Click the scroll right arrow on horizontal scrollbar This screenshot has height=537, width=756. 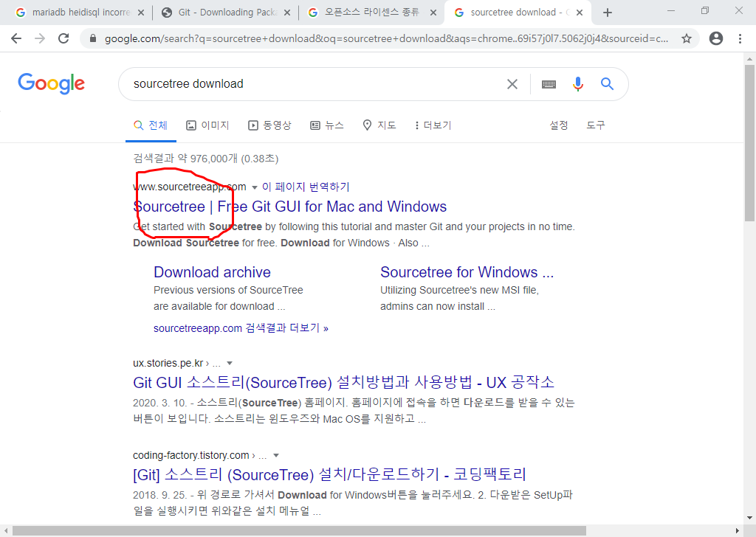pos(738,531)
